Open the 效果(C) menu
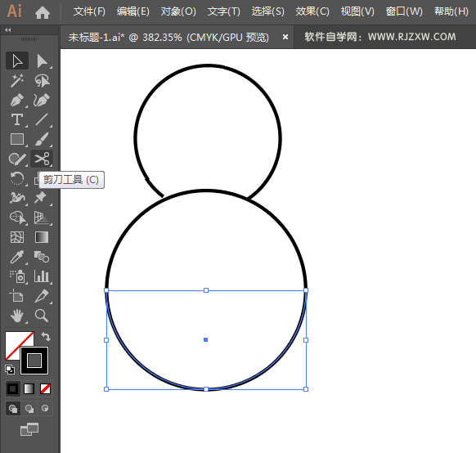Viewport: 476px width, 453px height. tap(312, 11)
